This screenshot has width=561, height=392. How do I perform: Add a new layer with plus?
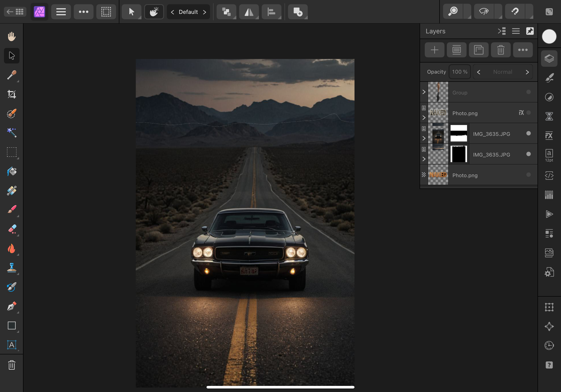(434, 50)
